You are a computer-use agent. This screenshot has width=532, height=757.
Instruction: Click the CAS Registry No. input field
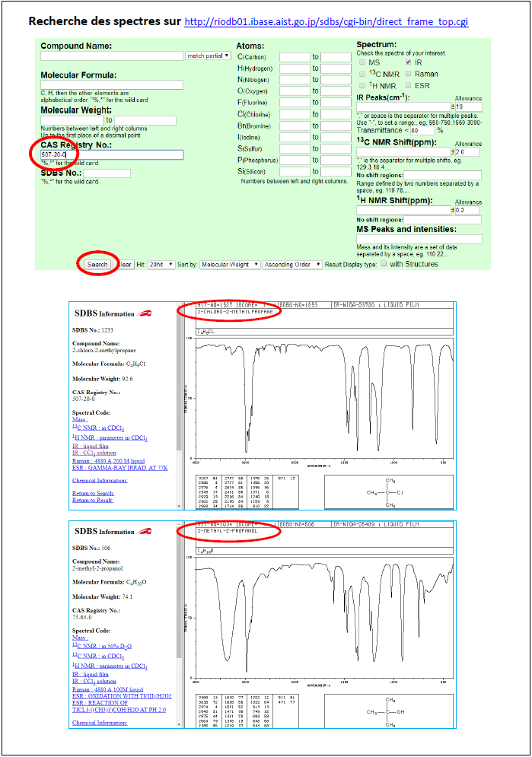(x=112, y=154)
